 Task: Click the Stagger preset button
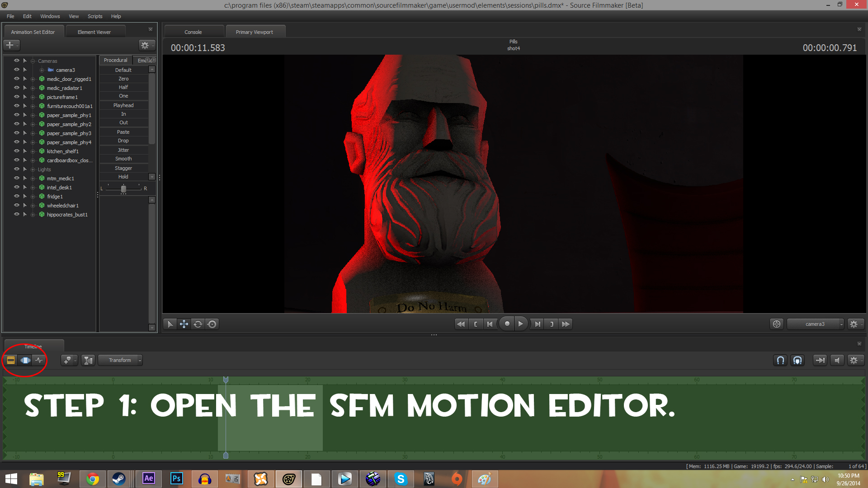coord(123,168)
